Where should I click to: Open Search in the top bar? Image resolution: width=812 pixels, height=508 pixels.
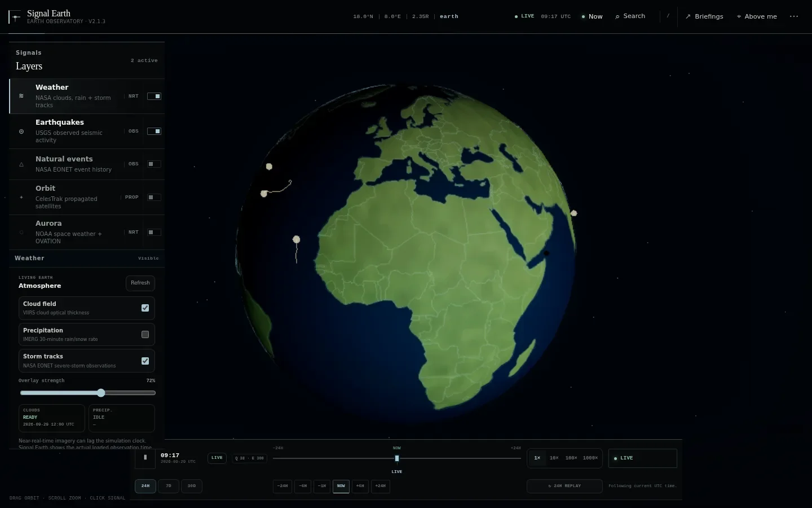pyautogui.click(x=630, y=16)
